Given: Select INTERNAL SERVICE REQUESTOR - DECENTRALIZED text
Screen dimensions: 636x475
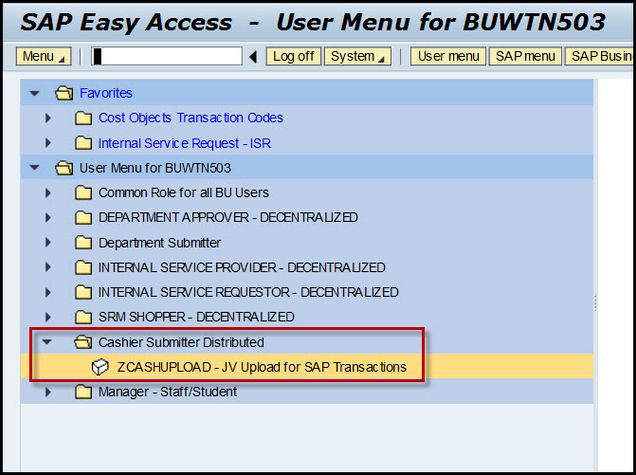Looking at the screenshot, I should tap(249, 292).
